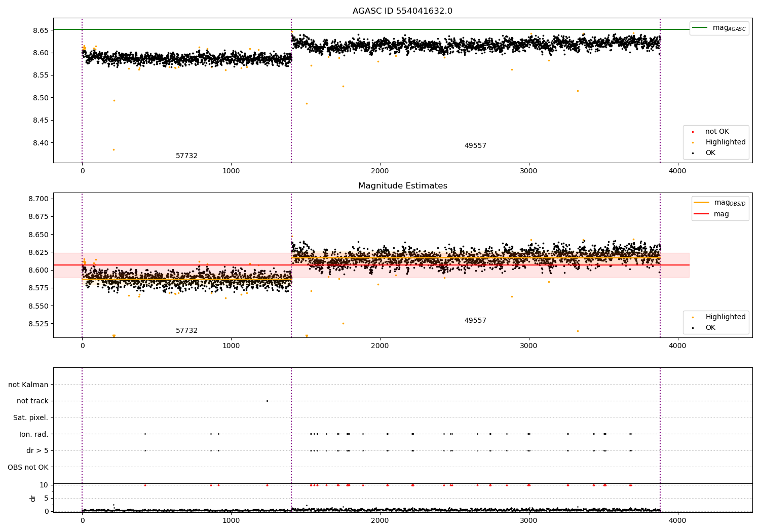Click x-axis tick 3000 in bottom plot
760x532 pixels.
tap(529, 520)
